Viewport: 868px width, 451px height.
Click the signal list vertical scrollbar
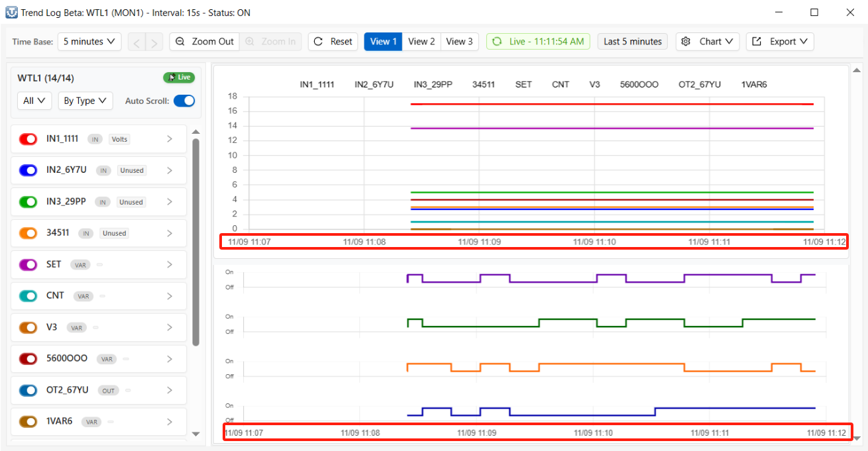195,242
